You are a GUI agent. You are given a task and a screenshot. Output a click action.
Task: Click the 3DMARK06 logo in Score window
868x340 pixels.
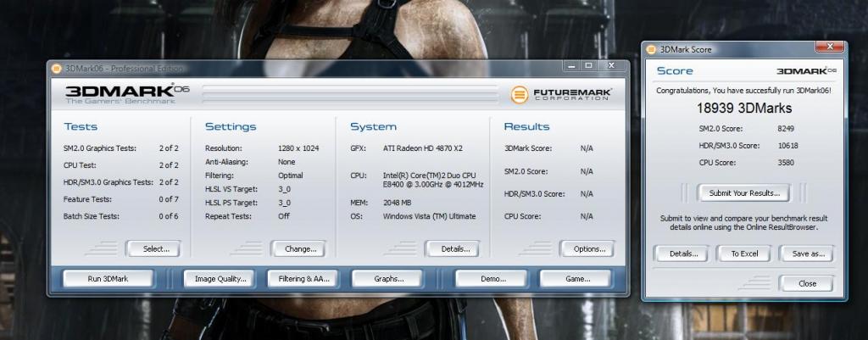coord(806,71)
